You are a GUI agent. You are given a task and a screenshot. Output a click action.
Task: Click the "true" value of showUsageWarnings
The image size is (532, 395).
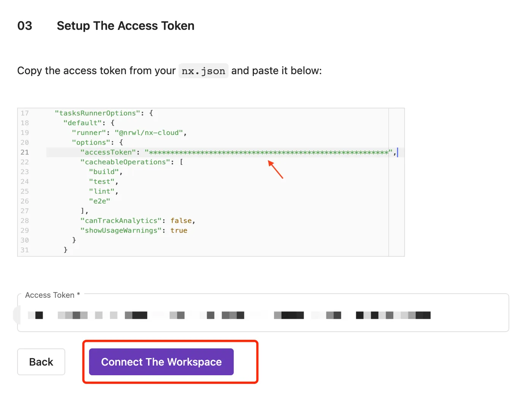[179, 231]
